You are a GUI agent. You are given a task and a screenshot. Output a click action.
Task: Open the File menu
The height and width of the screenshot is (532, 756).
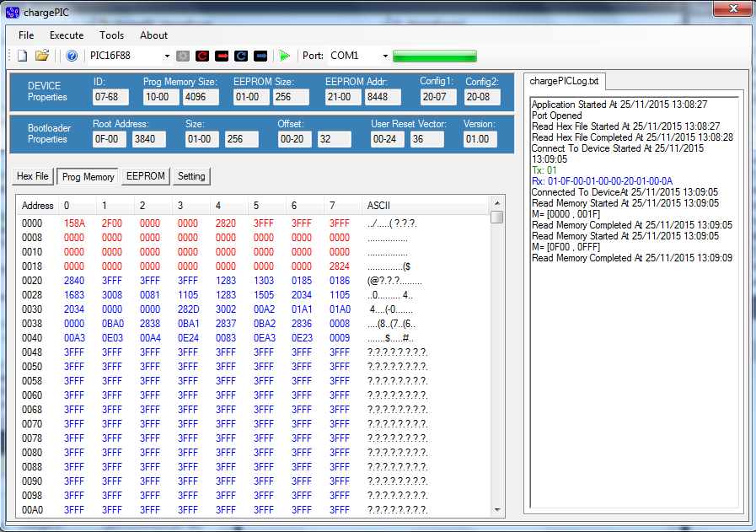pos(26,35)
